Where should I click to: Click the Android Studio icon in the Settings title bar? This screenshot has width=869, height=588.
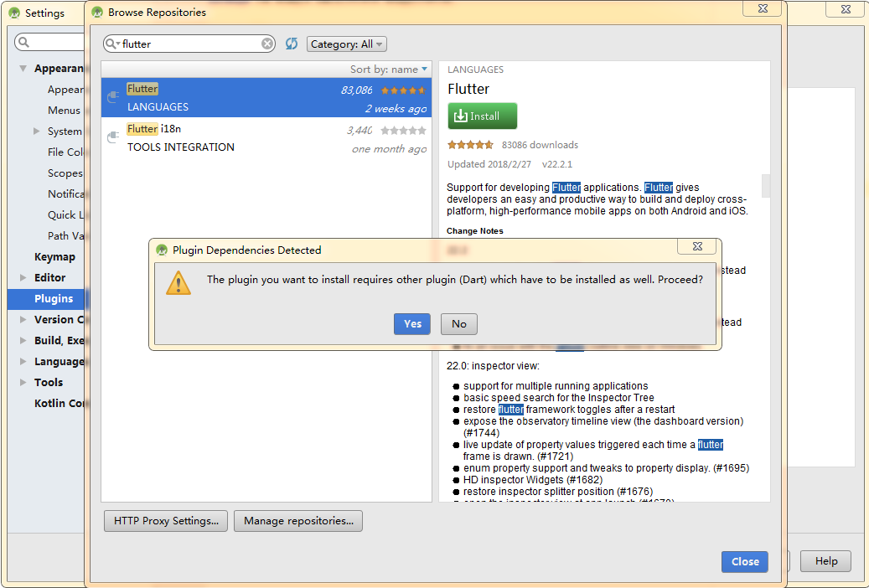point(14,13)
